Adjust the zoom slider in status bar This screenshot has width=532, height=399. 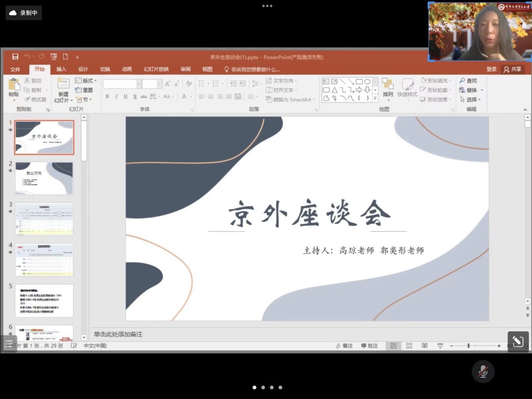(468, 346)
